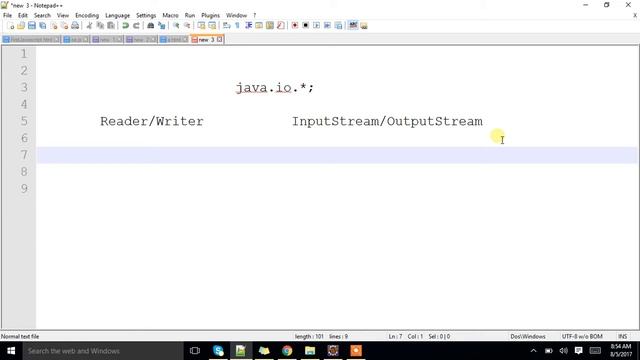640x360 pixels.
Task: Click the Open file toolbar icon
Action: point(21,26)
